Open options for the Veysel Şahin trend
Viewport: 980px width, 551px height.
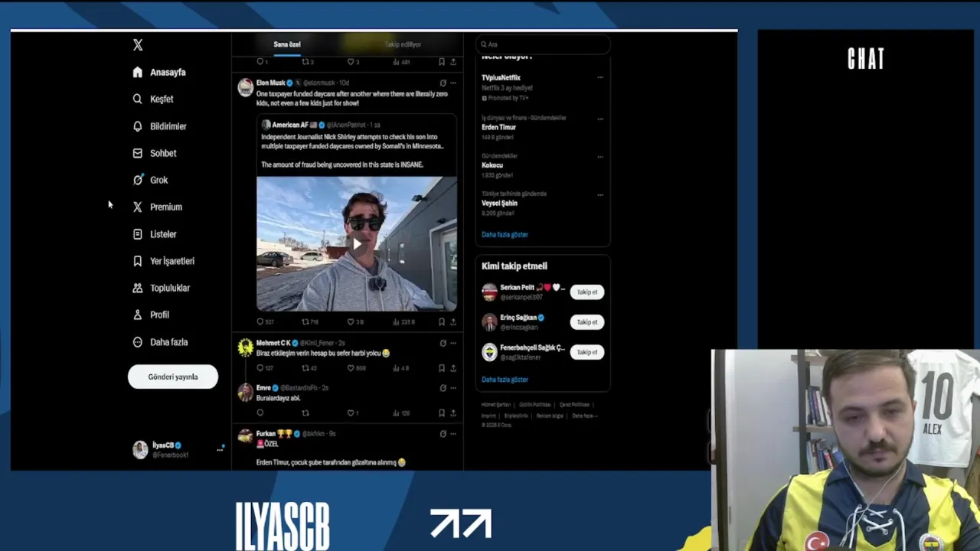pyautogui.click(x=600, y=194)
